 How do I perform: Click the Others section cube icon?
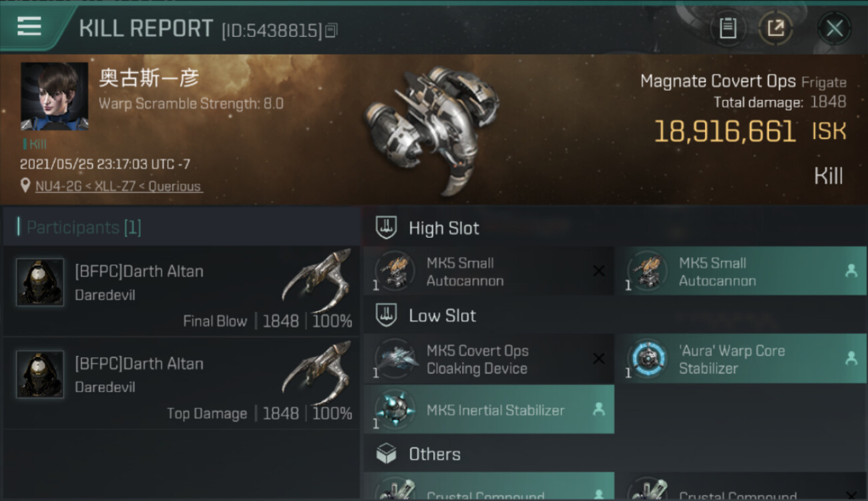click(387, 454)
